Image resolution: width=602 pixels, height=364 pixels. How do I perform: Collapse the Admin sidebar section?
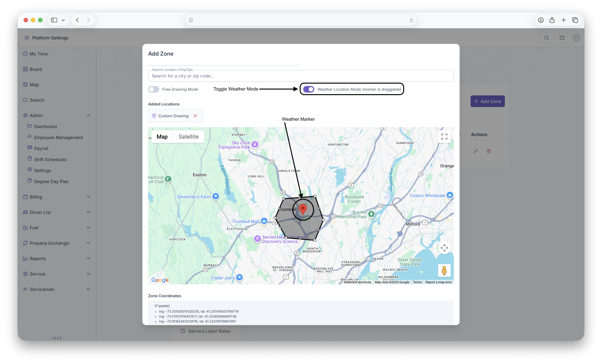pos(88,116)
